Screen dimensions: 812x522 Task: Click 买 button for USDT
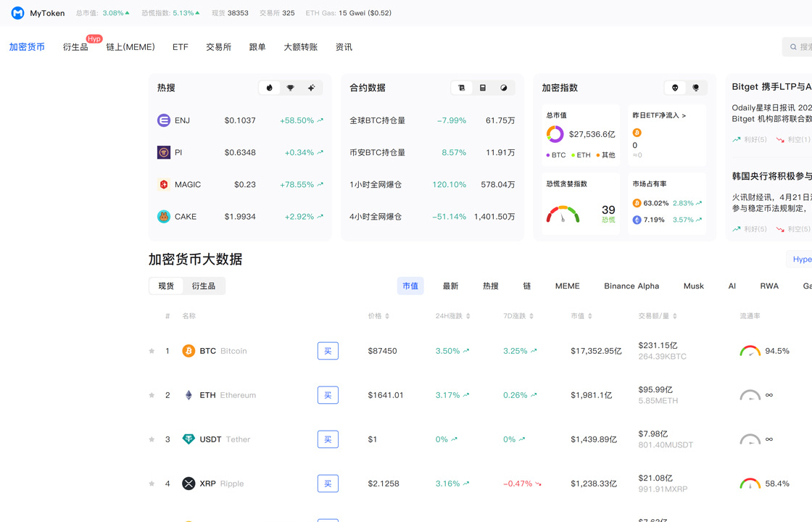coord(328,439)
